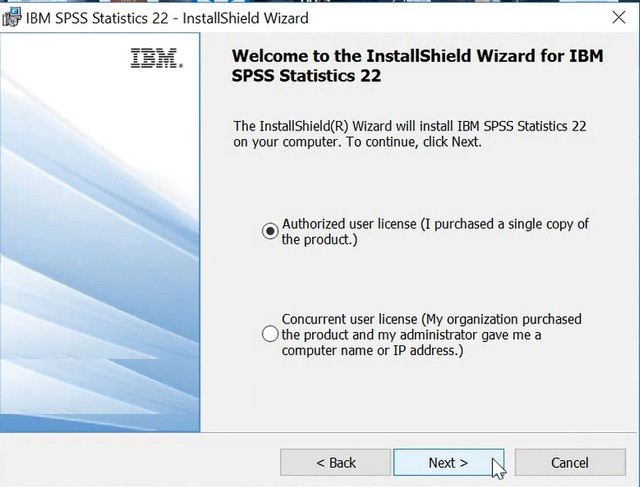Click the Concurrent user license description text
640x487 pixels.
(431, 334)
